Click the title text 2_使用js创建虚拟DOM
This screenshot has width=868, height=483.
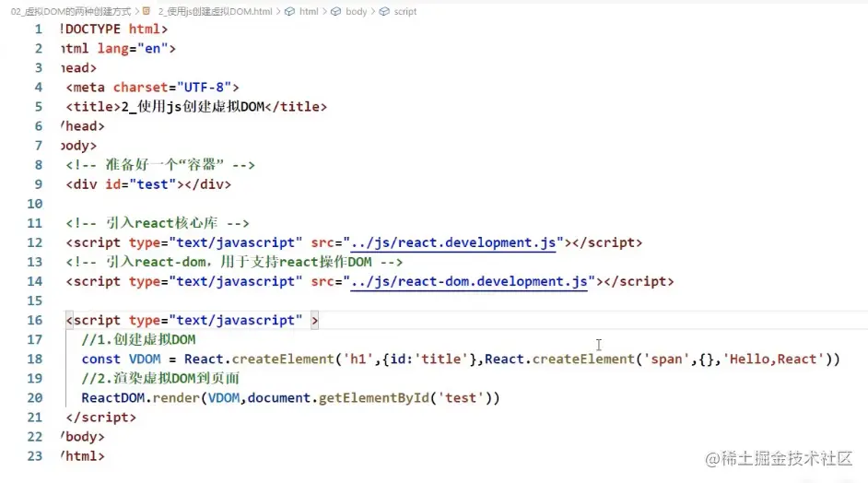[x=193, y=106]
